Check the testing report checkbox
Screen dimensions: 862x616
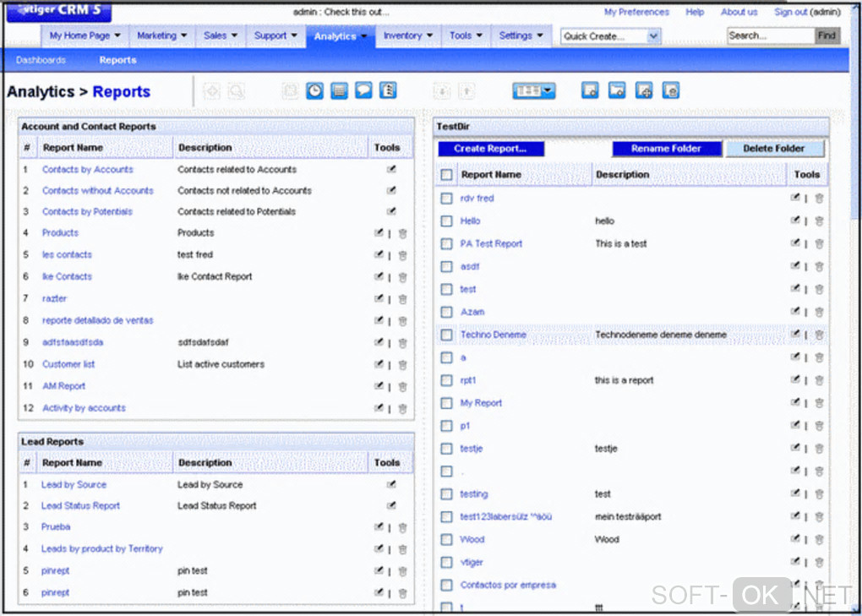point(447,494)
